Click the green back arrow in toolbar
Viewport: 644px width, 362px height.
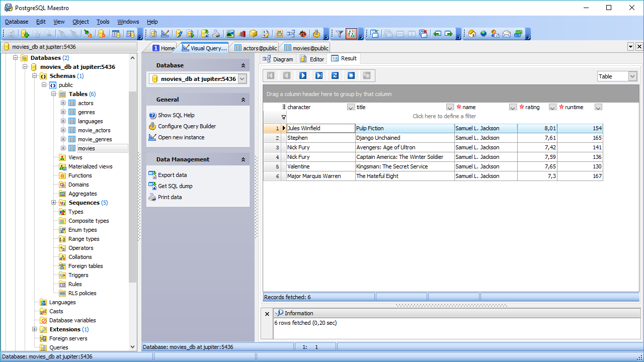click(437, 34)
